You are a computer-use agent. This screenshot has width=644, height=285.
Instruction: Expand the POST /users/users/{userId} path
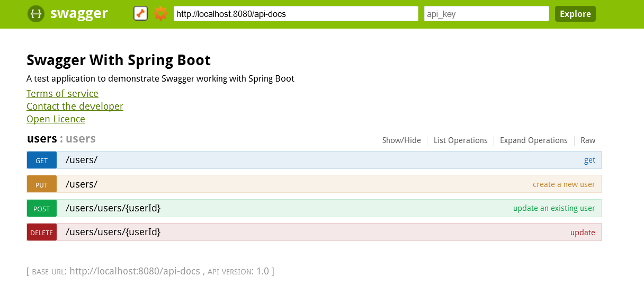[113, 208]
